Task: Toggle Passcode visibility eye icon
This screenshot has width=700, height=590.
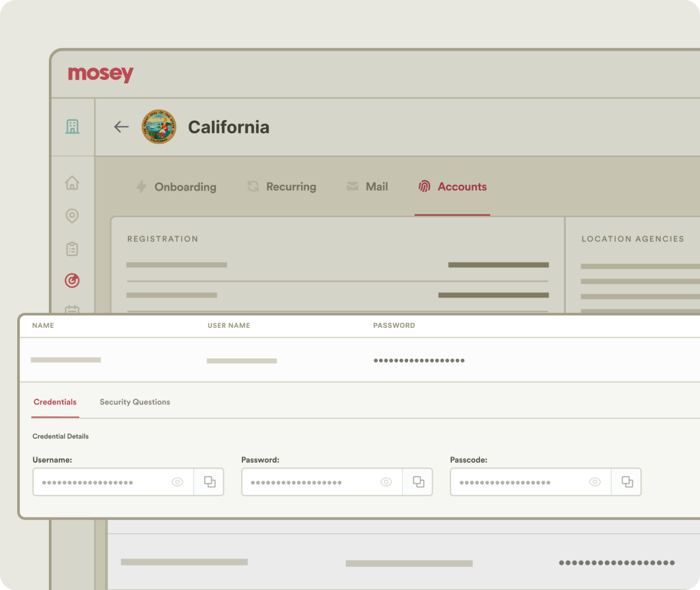Action: coord(594,482)
